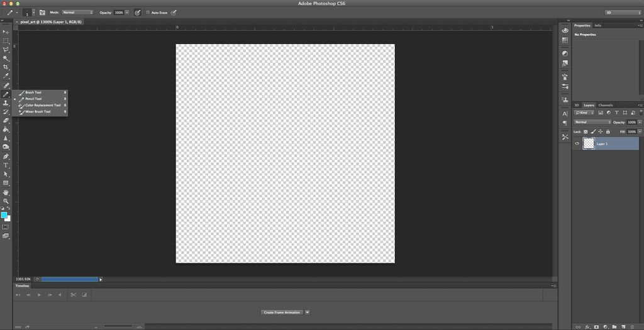Select the Sharpen tool in toolbox
Viewport: 644px width, 330px height.
coord(6,138)
